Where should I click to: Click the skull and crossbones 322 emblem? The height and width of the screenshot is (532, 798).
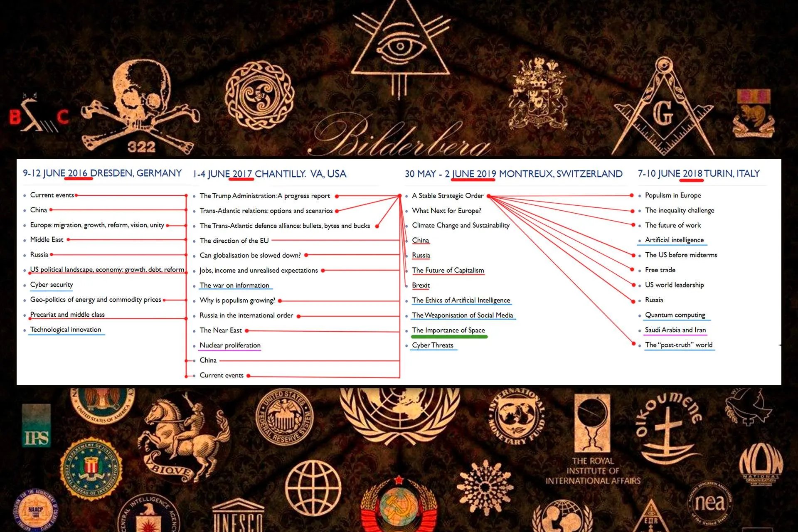[x=139, y=108]
